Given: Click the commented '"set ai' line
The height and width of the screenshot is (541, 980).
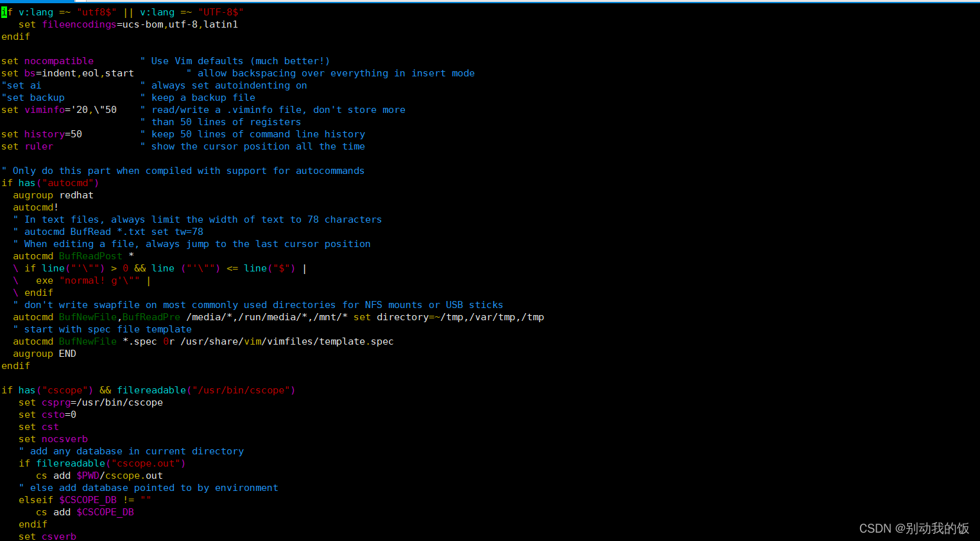Looking at the screenshot, I should pyautogui.click(x=21, y=85).
